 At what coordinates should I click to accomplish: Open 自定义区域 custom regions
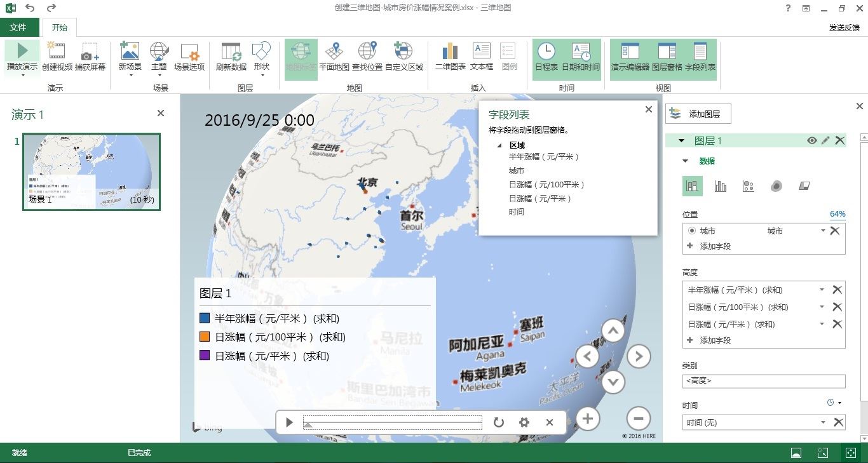coord(403,57)
